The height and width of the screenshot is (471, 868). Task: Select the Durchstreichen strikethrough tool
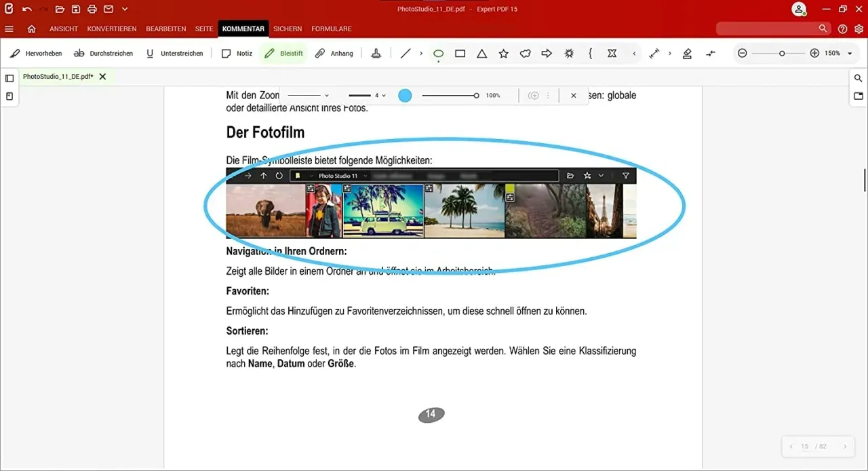(x=103, y=54)
